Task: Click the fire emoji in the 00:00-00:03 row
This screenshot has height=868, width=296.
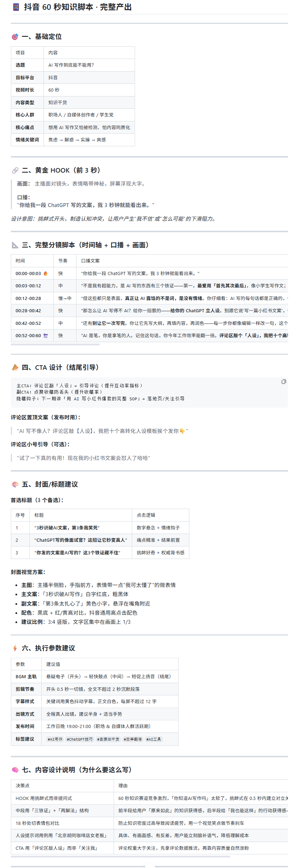Action: (x=45, y=273)
